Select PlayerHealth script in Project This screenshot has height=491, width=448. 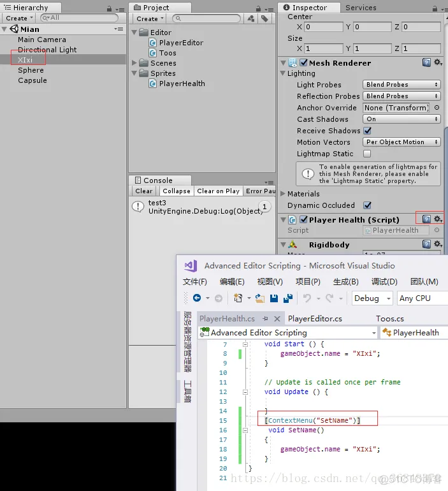pyautogui.click(x=182, y=84)
